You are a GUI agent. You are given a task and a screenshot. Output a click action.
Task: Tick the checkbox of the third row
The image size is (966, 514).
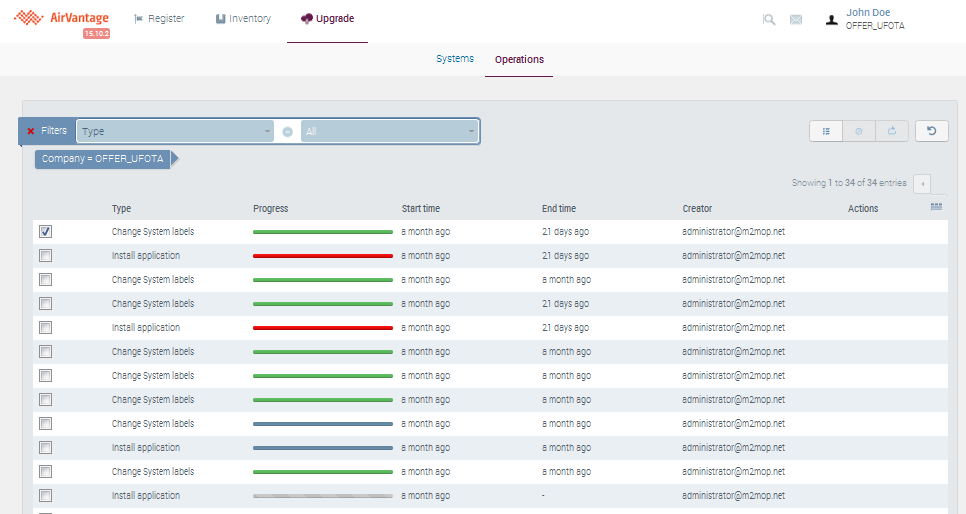click(x=45, y=280)
